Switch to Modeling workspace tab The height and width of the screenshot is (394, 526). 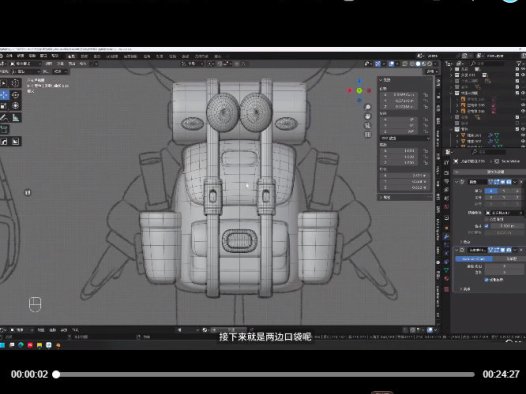tap(84, 56)
